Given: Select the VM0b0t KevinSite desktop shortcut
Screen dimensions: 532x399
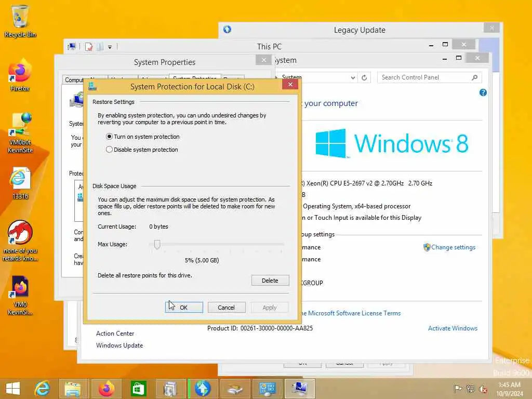Looking at the screenshot, I should point(20,132).
